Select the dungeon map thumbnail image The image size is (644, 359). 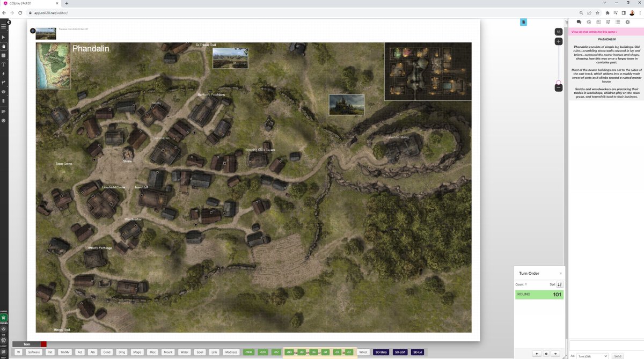(x=428, y=71)
